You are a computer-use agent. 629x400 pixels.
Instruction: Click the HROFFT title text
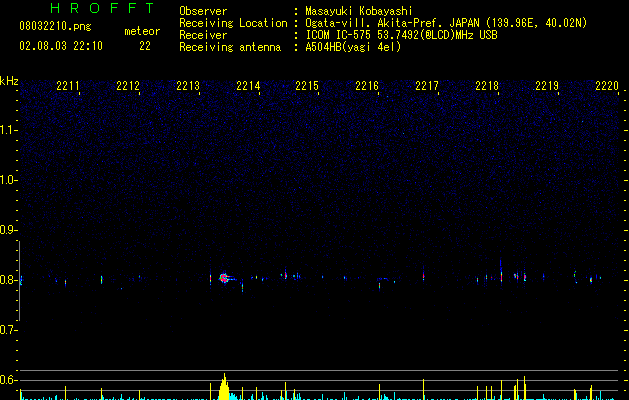click(x=102, y=8)
